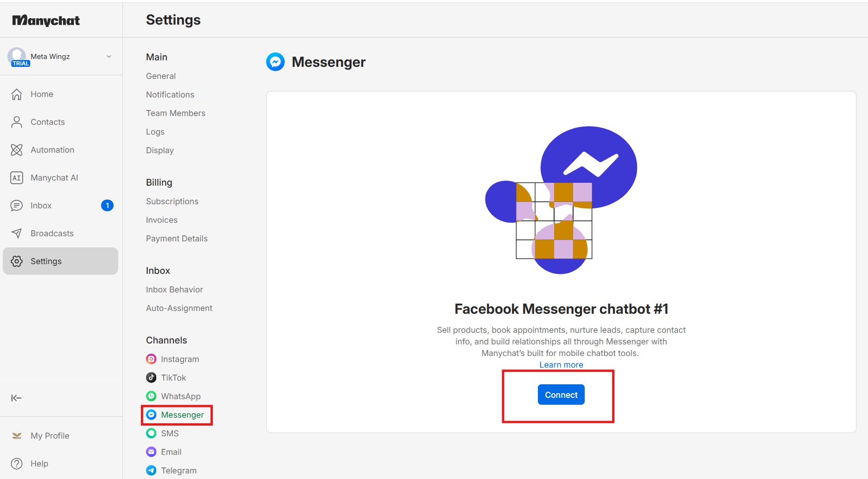The height and width of the screenshot is (479, 868).
Task: Click the Contacts person icon
Action: 17,122
